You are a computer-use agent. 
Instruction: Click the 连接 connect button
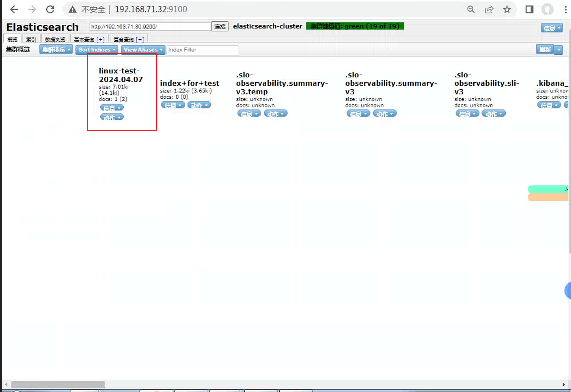click(220, 27)
